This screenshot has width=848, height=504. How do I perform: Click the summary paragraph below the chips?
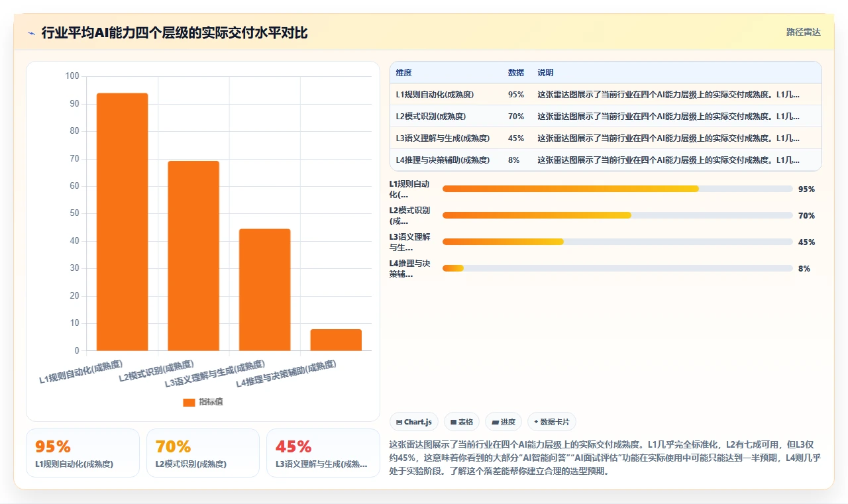pyautogui.click(x=605, y=458)
